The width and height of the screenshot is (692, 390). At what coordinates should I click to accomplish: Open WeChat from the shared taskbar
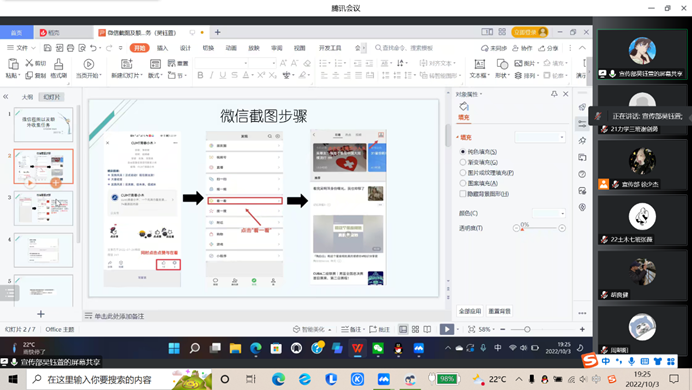(378, 349)
